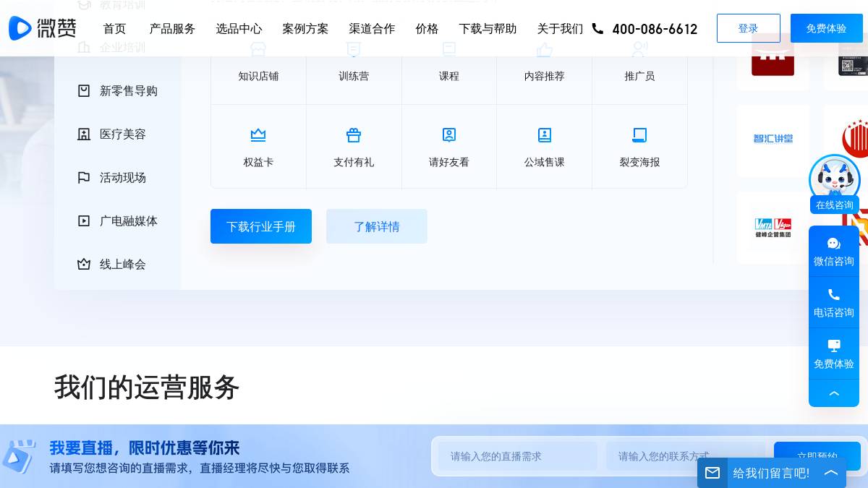868x488 pixels.
Task: Click the envelope icon in message bar
Action: tap(712, 473)
